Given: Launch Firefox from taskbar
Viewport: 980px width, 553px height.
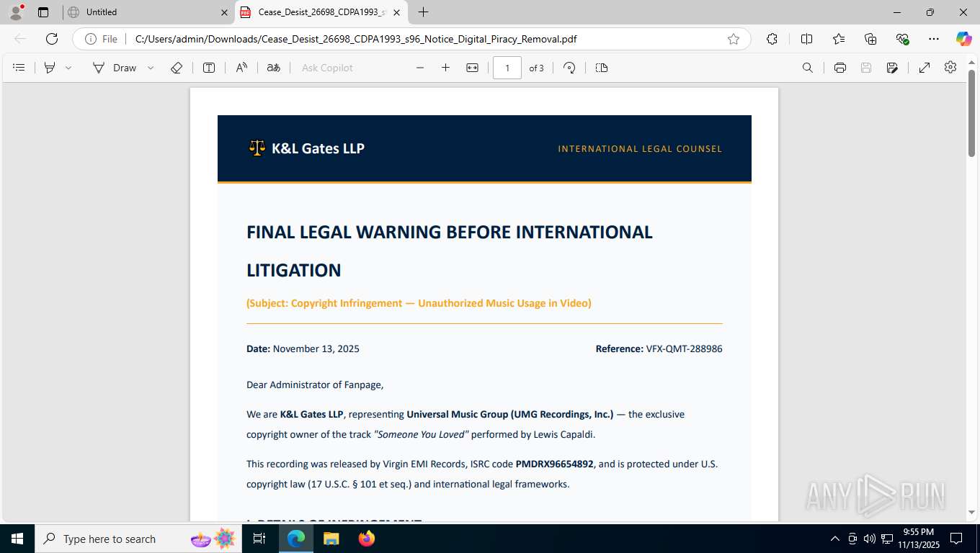Looking at the screenshot, I should pyautogui.click(x=367, y=539).
